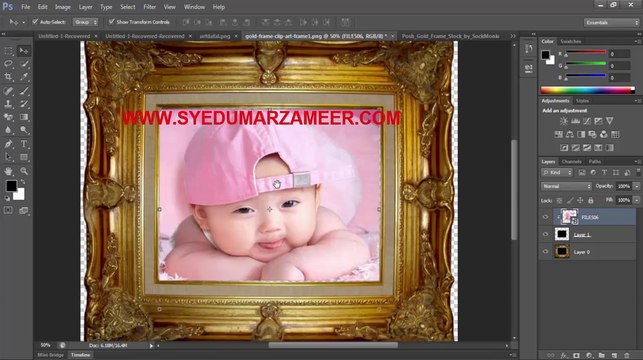The image size is (643, 360).
Task: Add Levels adjustment
Action: coord(575,121)
